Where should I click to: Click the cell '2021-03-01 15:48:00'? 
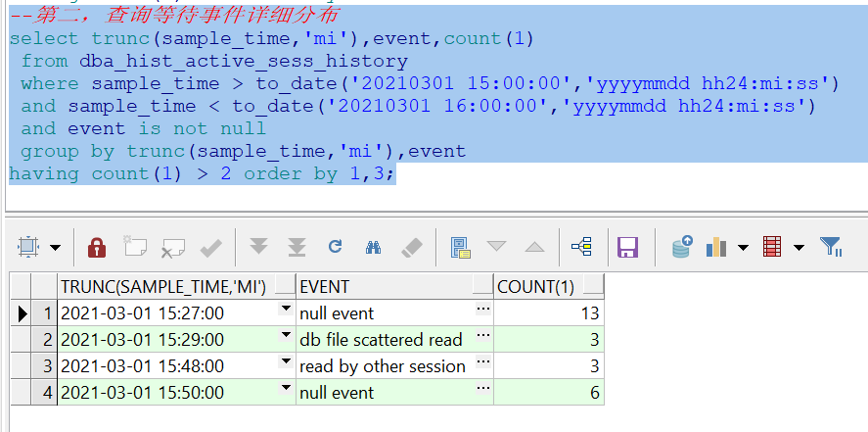[x=176, y=365]
